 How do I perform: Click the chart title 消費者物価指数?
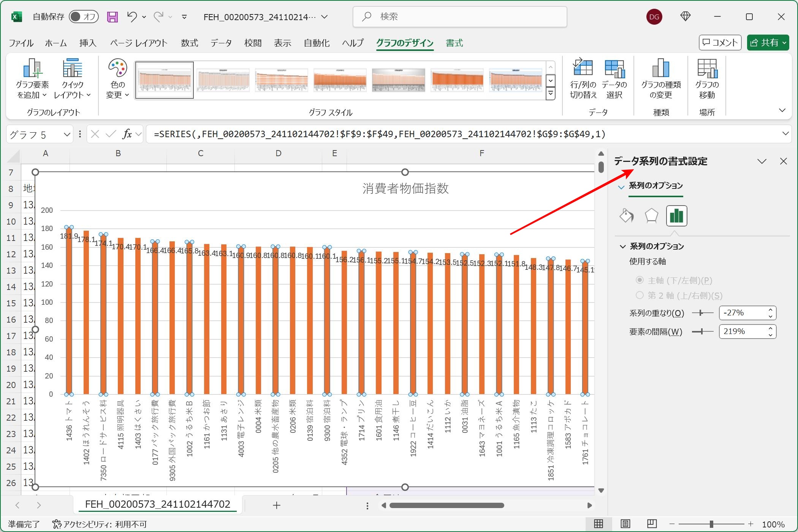click(x=405, y=188)
